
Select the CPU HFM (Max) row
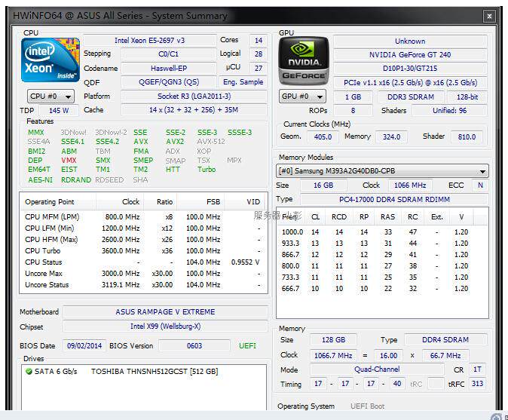point(143,240)
